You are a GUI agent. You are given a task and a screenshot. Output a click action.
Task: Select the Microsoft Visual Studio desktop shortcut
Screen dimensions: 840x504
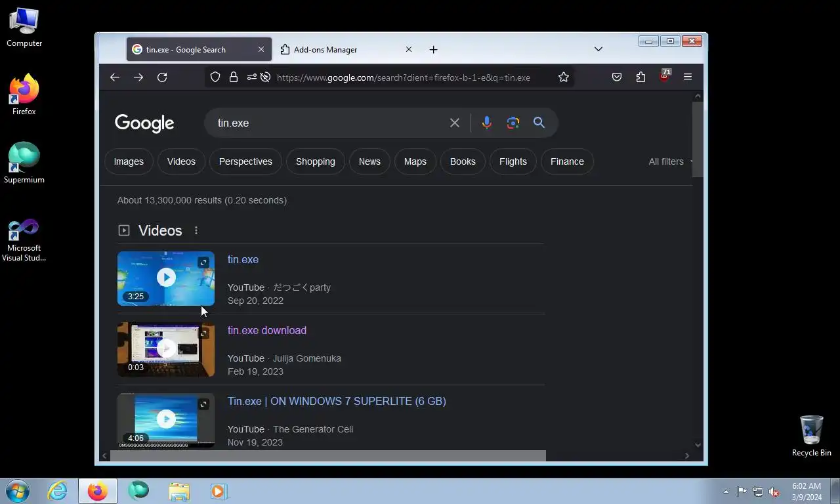click(x=24, y=240)
